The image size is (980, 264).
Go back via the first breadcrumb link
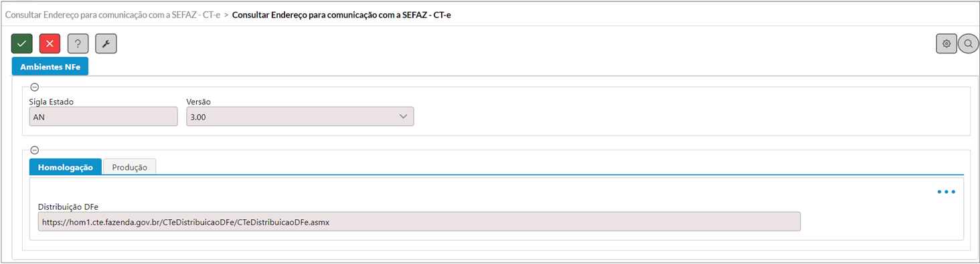coord(113,14)
